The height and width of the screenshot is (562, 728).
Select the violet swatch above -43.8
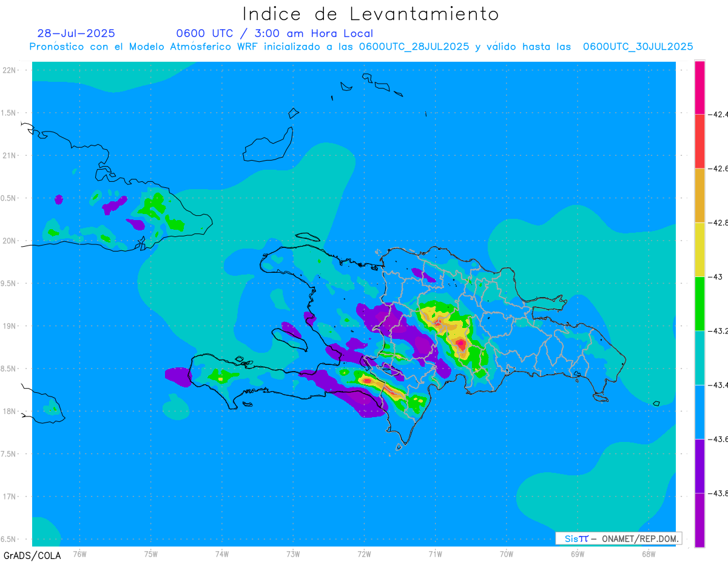point(699,466)
